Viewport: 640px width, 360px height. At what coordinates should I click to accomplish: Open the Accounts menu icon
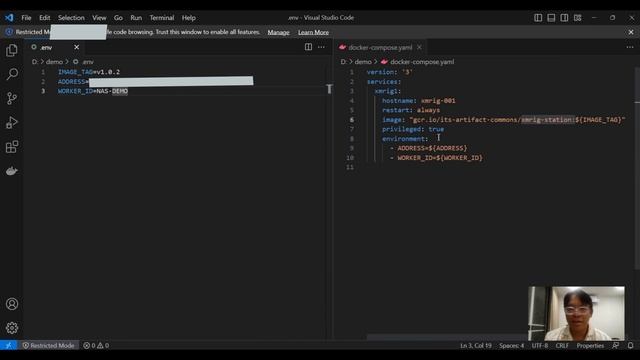click(12, 304)
